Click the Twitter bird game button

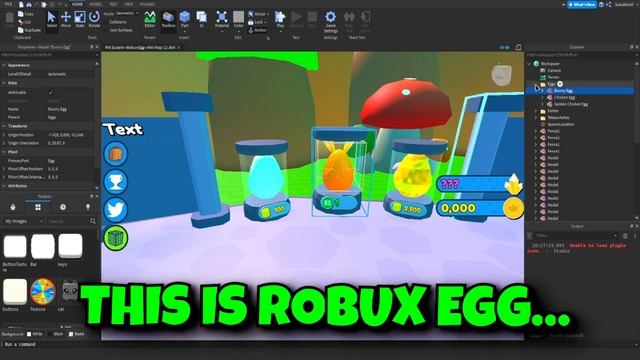(116, 210)
